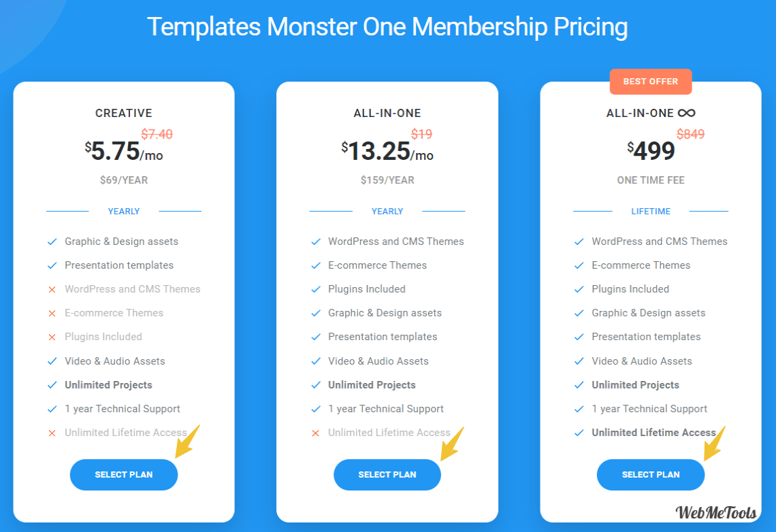Image resolution: width=776 pixels, height=532 pixels.
Task: Click the Lifetime label in the third card
Action: pyautogui.click(x=651, y=211)
